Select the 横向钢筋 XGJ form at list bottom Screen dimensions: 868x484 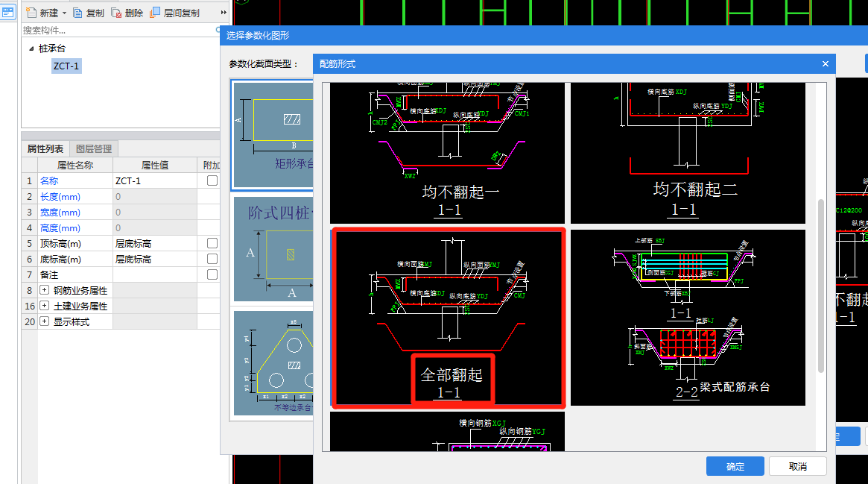[x=447, y=431]
